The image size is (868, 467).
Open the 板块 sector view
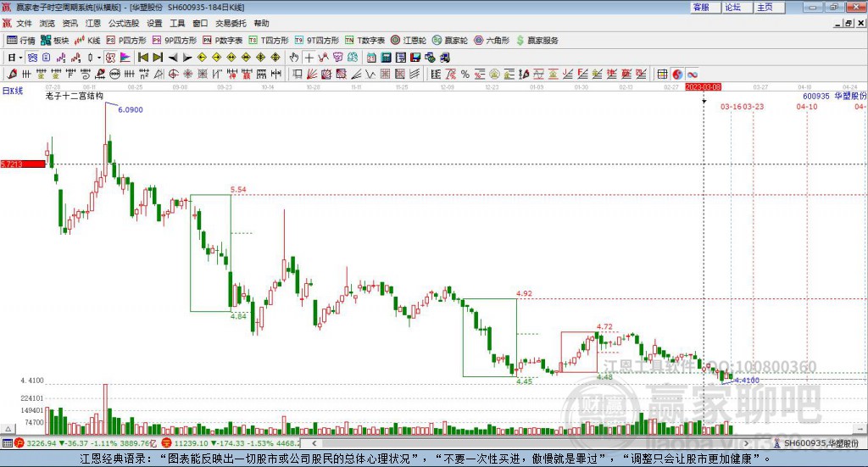tap(55, 41)
